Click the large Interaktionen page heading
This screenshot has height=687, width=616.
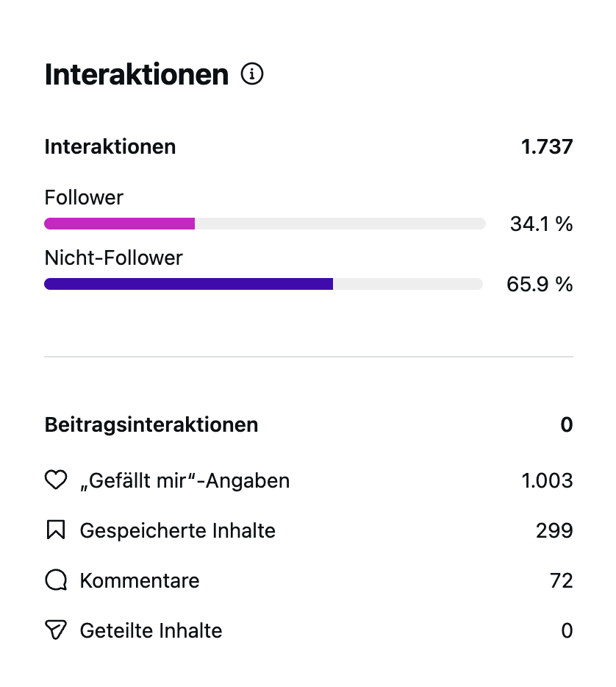tap(137, 75)
